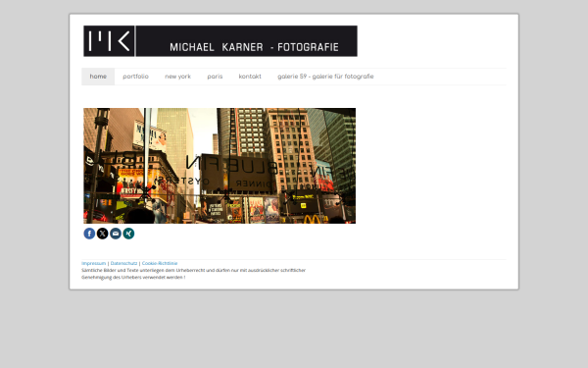588x368 pixels.
Task: Open galerie 59 - galerie für fotografie
Action: [325, 77]
